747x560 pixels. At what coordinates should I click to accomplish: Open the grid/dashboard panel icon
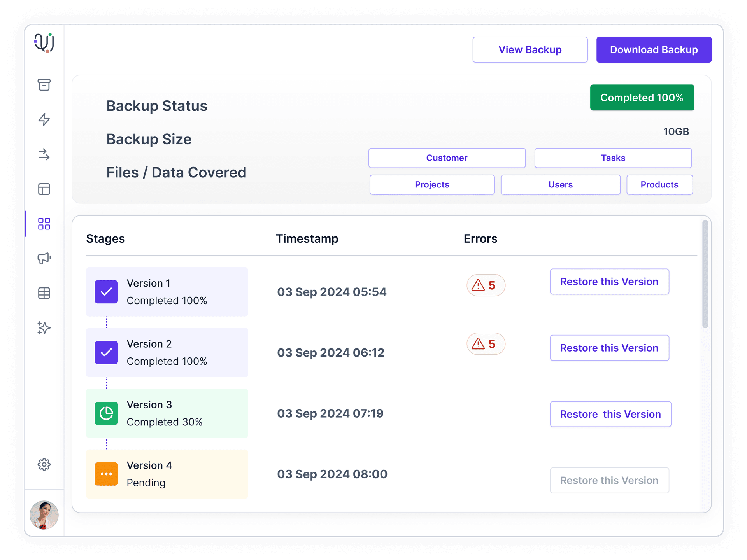[x=44, y=224]
